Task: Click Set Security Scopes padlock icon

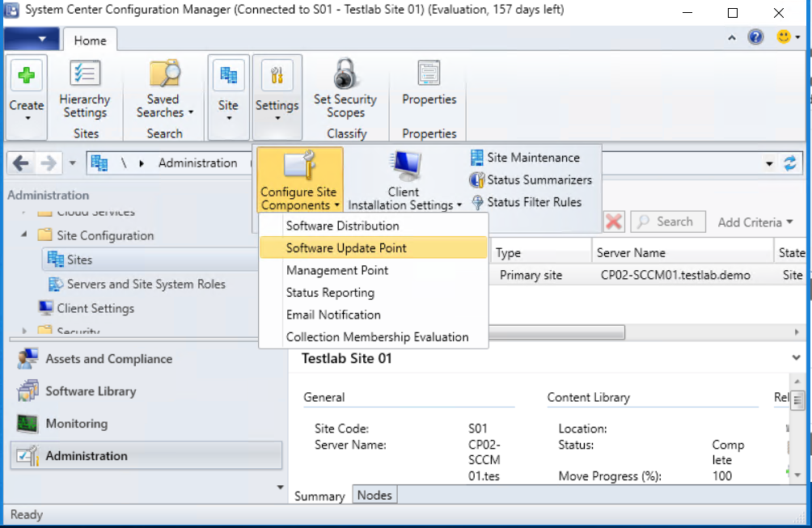Action: coord(345,74)
